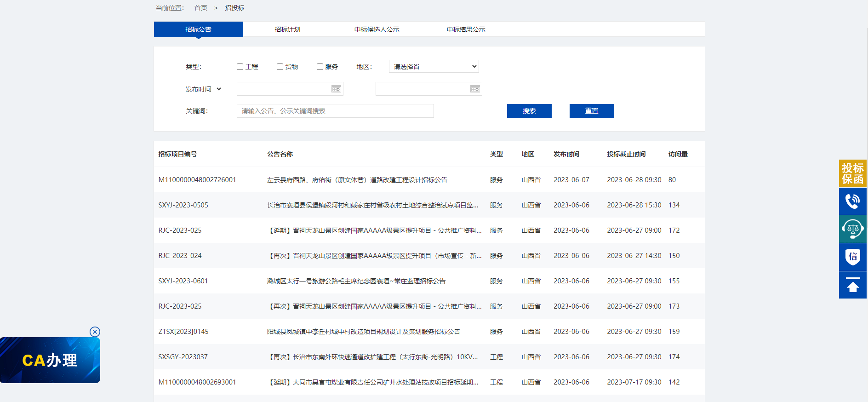Open 【延期】晋祠天龙山景区 announcement

tap(375, 230)
